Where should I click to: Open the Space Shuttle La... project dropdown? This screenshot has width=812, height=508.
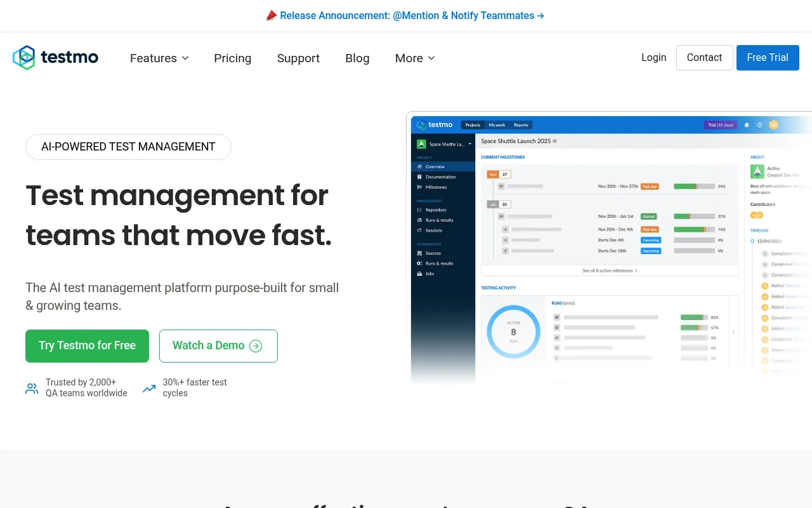tap(443, 144)
